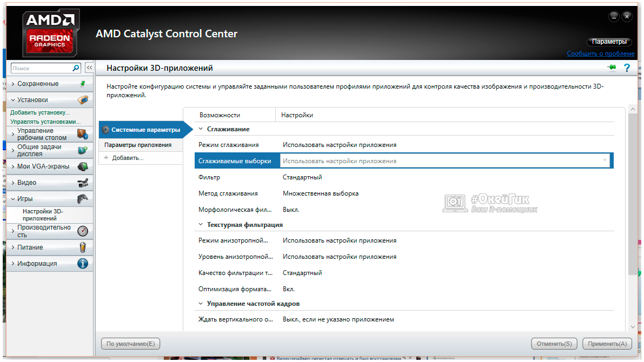Collapse the Игры section

tap(13, 199)
